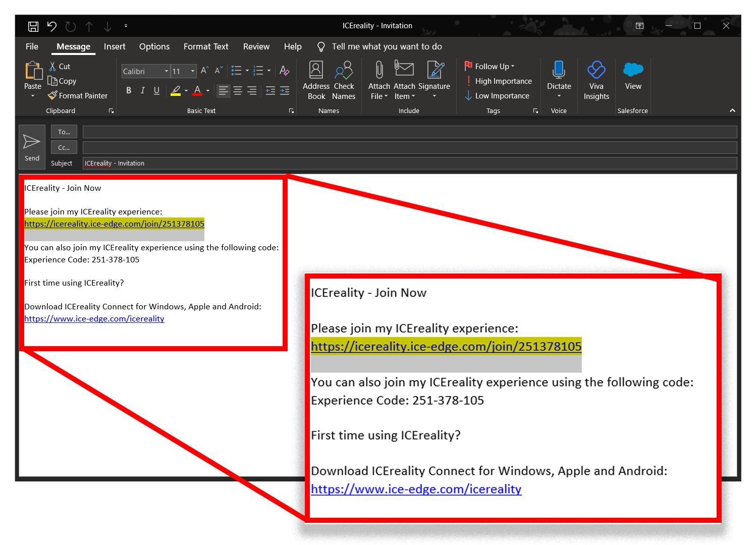Open Viva Insights
The width and height of the screenshot is (756, 545).
[596, 81]
